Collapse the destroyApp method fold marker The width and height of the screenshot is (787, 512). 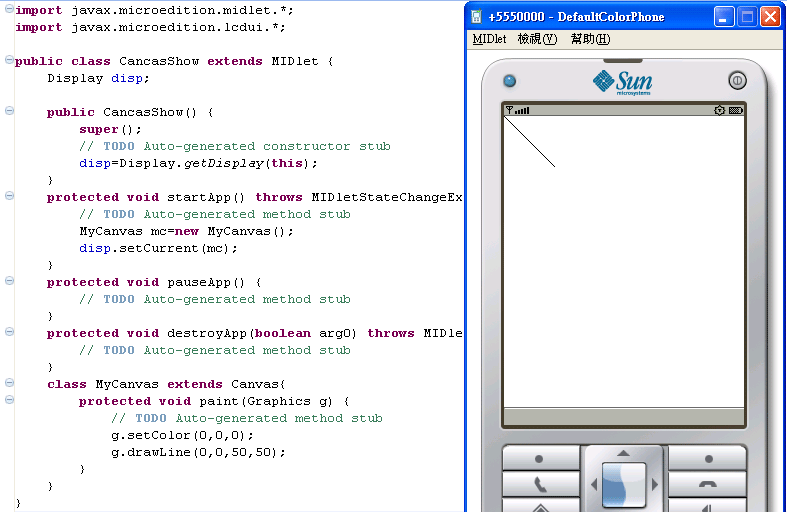tap(9, 332)
